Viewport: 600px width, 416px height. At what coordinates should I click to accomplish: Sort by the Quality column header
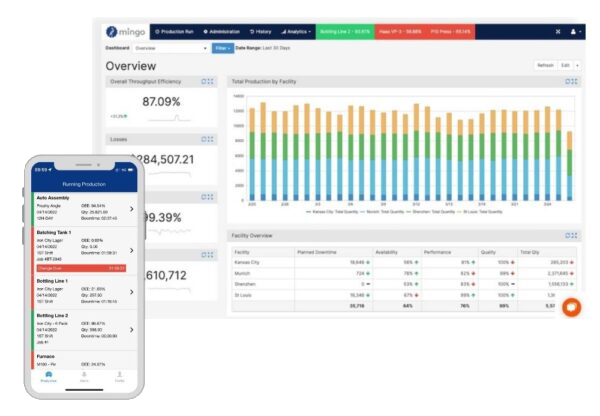click(497, 252)
